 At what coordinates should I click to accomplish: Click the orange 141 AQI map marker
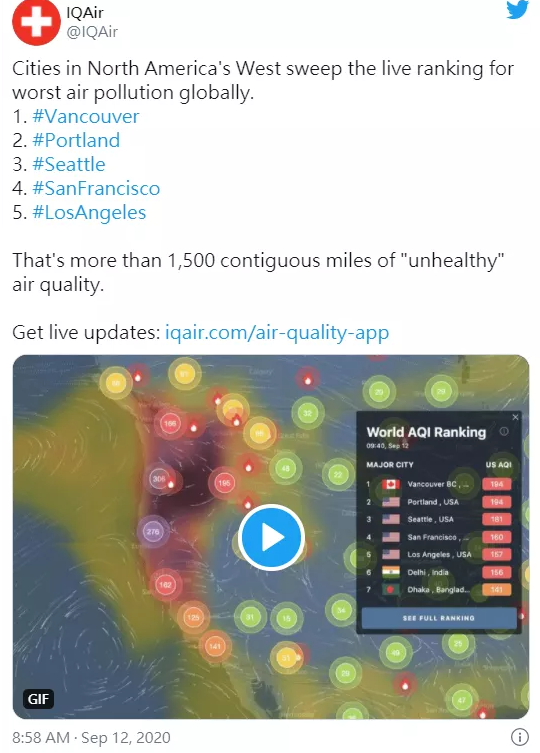pyautogui.click(x=215, y=646)
